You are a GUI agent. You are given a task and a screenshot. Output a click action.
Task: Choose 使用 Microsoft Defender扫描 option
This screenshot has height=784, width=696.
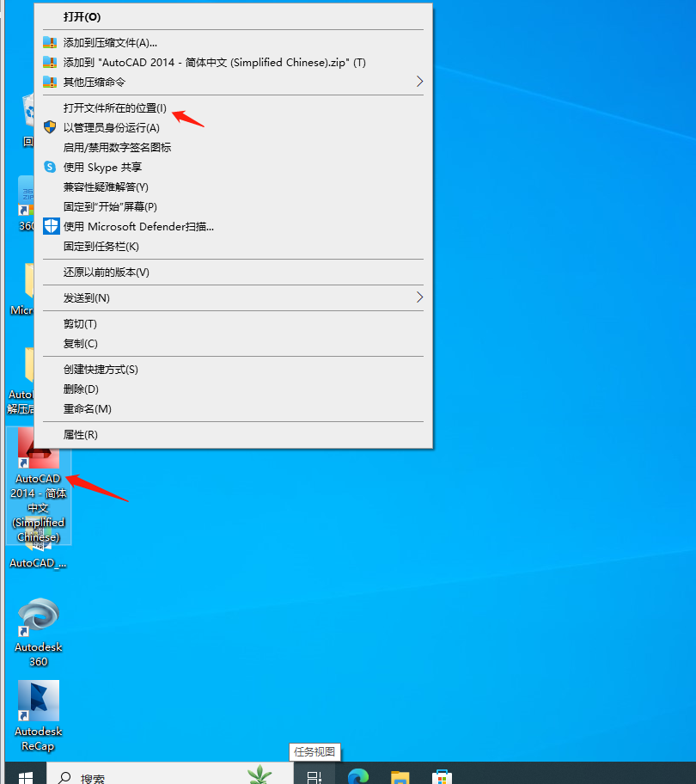(137, 227)
